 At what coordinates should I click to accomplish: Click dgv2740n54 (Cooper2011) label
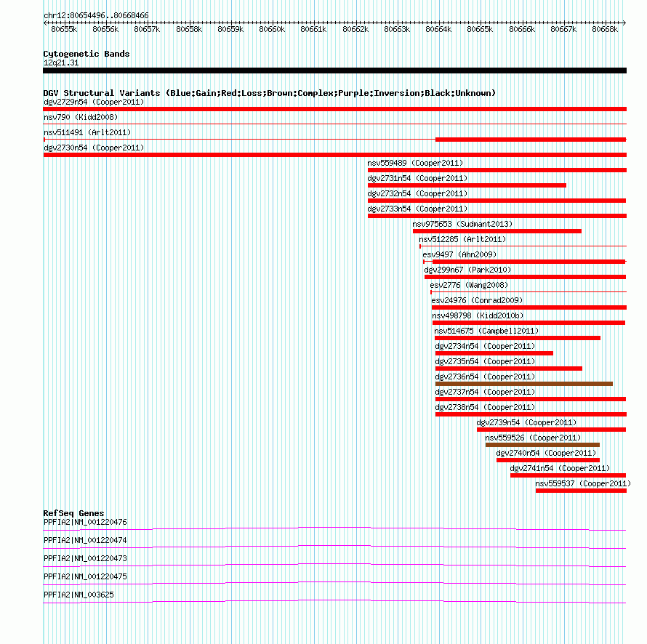[x=546, y=453]
